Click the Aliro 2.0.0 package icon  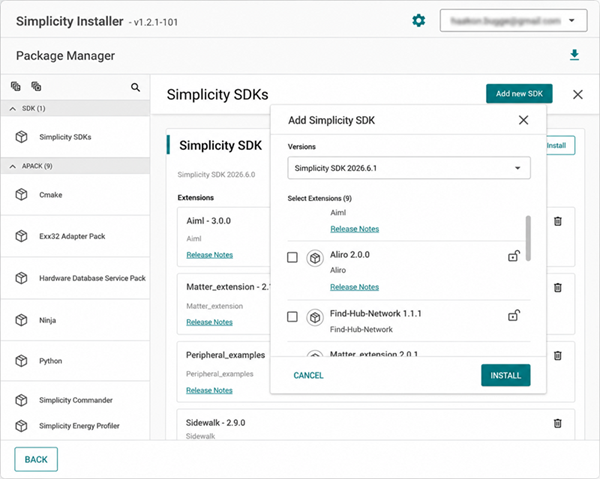coord(315,258)
